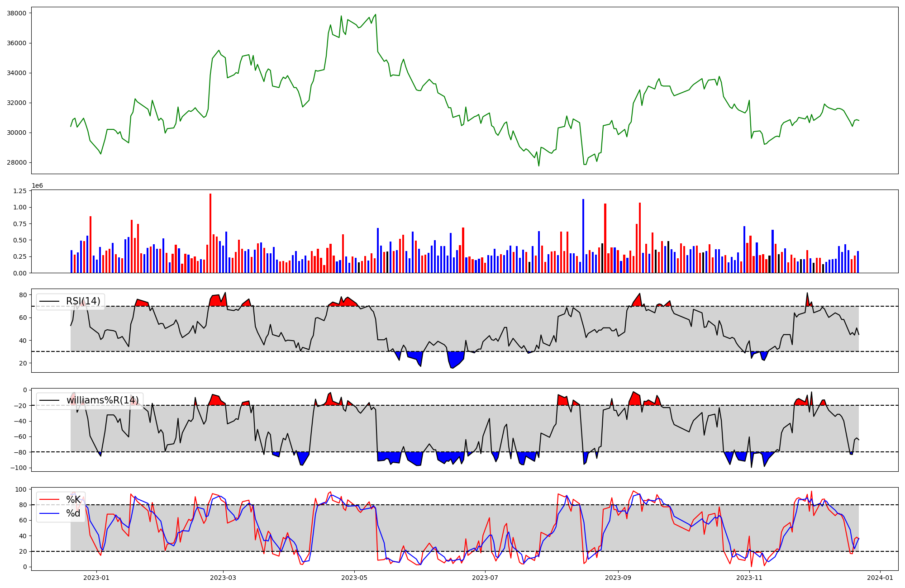Image resolution: width=905 pixels, height=588 pixels.
Task: Click the tallest blue volume bar
Action: (583, 236)
